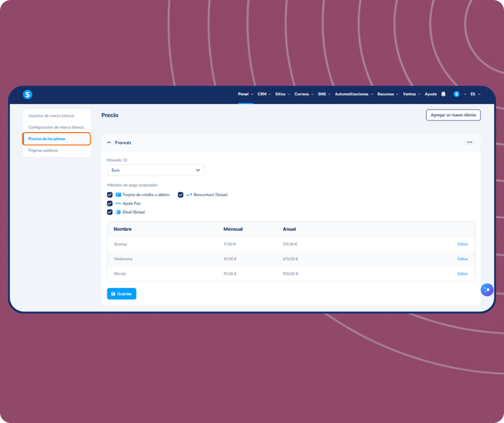Click the Precio page heading
The image size is (504, 423).
point(110,115)
